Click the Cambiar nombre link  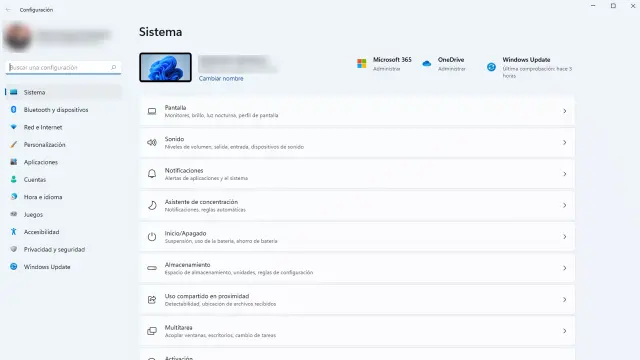(x=221, y=78)
